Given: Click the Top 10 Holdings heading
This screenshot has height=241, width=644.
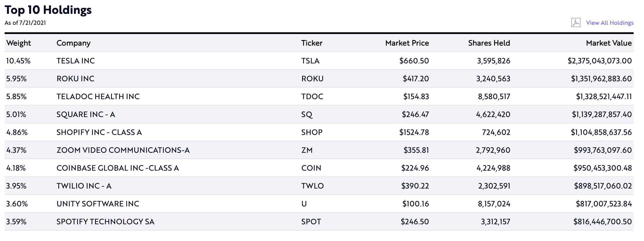Looking at the screenshot, I should pos(48,10).
